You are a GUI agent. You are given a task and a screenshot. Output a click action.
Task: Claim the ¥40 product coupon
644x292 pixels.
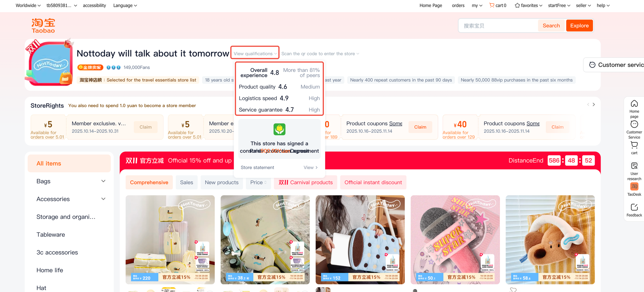[x=557, y=127]
